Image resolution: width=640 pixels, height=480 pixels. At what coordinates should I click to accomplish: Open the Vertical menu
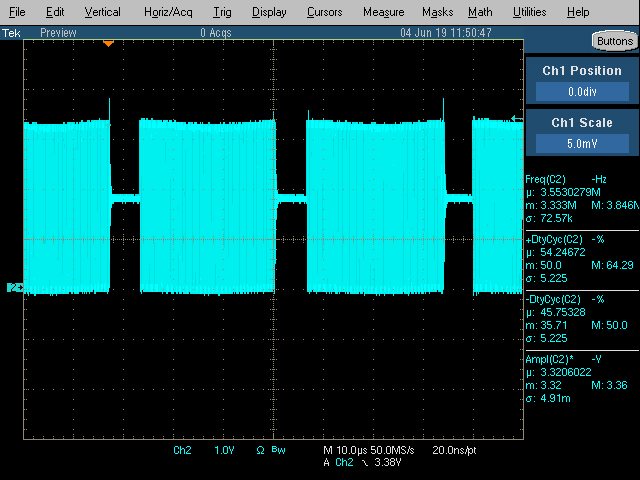click(x=102, y=12)
